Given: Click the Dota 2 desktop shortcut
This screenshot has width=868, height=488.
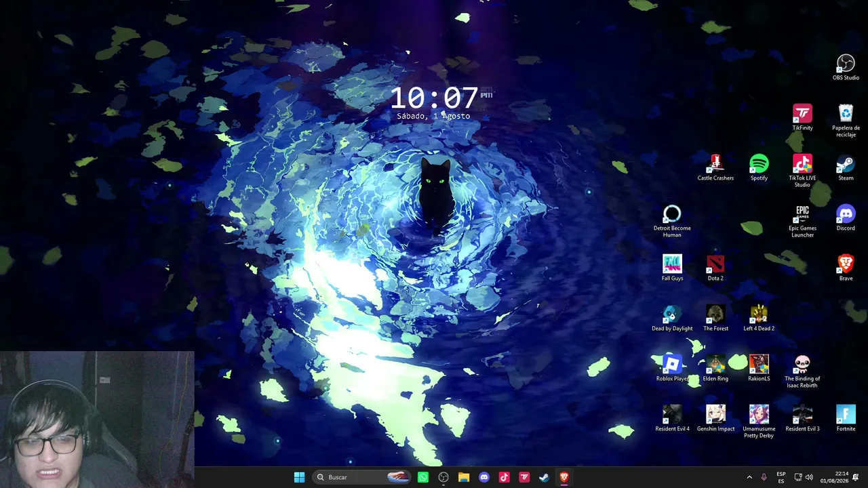Looking at the screenshot, I should click(x=715, y=268).
